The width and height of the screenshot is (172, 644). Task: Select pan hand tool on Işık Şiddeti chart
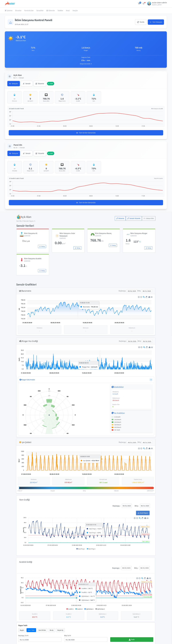pos(147,448)
